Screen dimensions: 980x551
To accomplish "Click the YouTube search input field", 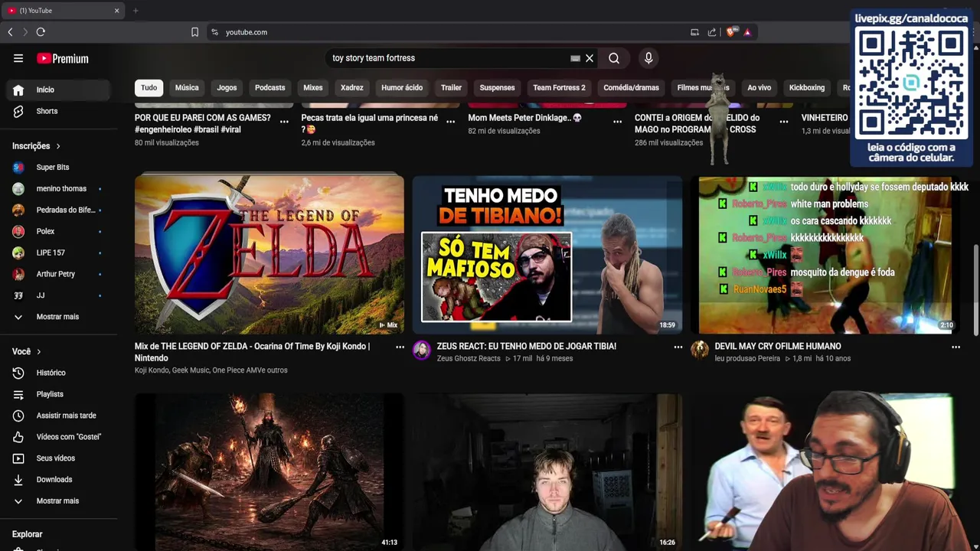I will point(448,58).
